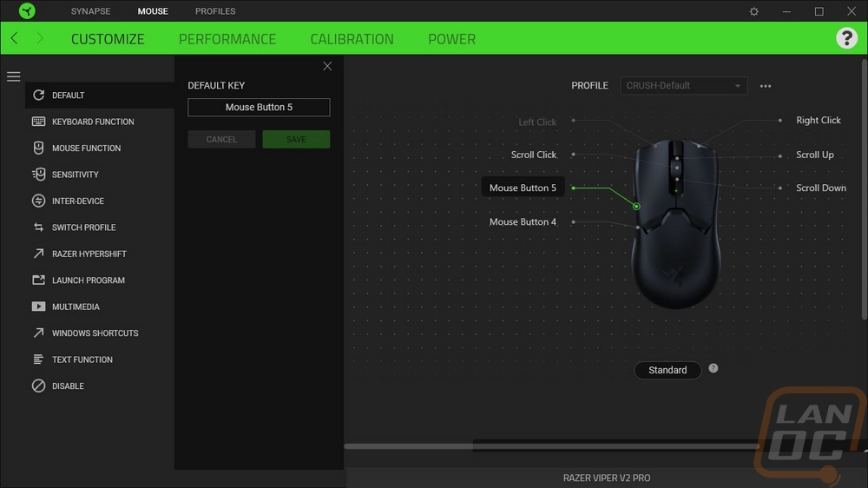This screenshot has width=868, height=488.
Task: Close the Default Key panel
Action: tap(327, 67)
